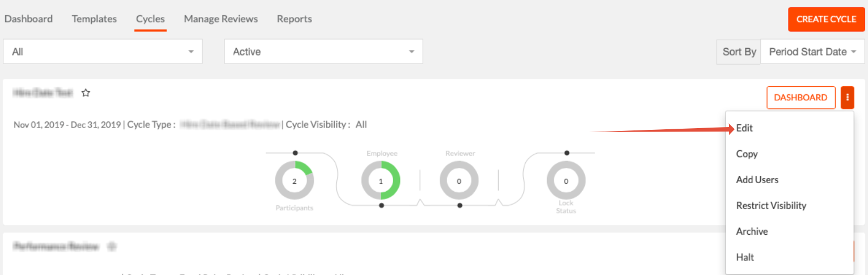This screenshot has width=868, height=275.
Task: Click the CREATE CYCLE button
Action: 826,19
